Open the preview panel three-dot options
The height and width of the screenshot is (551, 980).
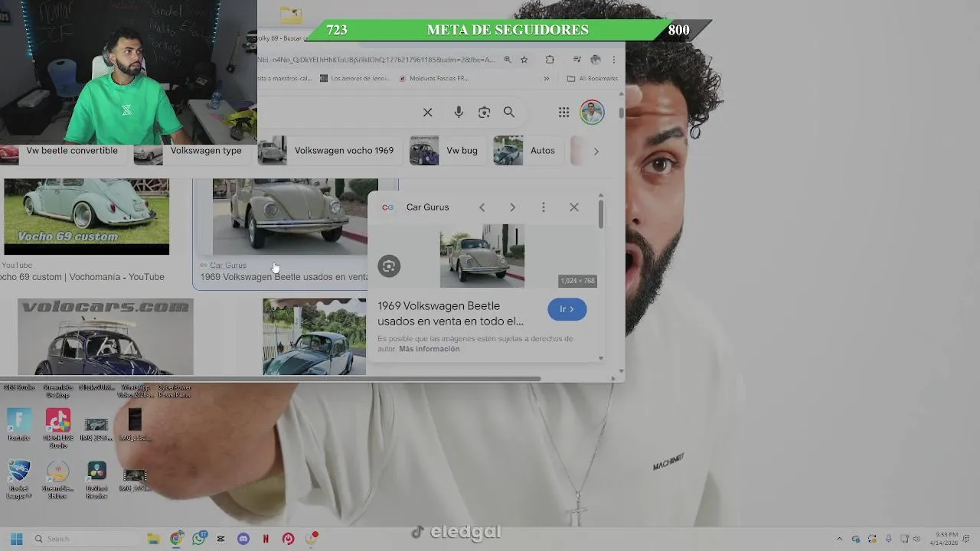(544, 207)
